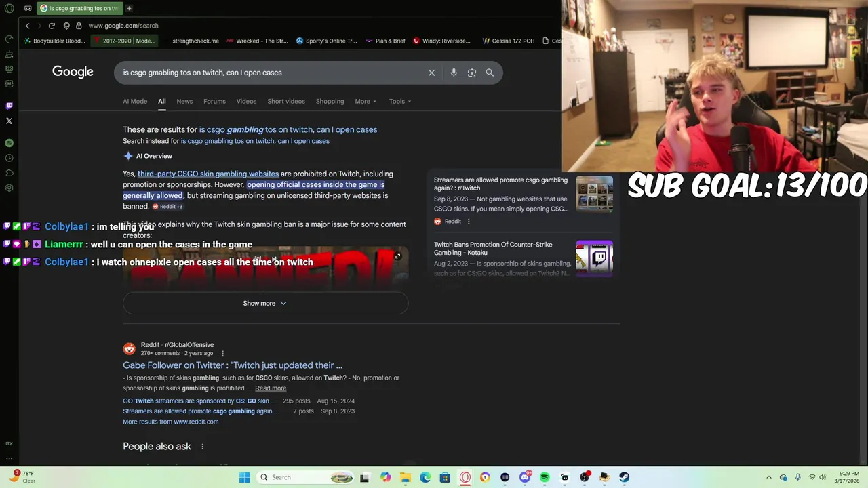Image resolution: width=868 pixels, height=488 pixels.
Task: Open People also ask options menu
Action: pyautogui.click(x=202, y=446)
